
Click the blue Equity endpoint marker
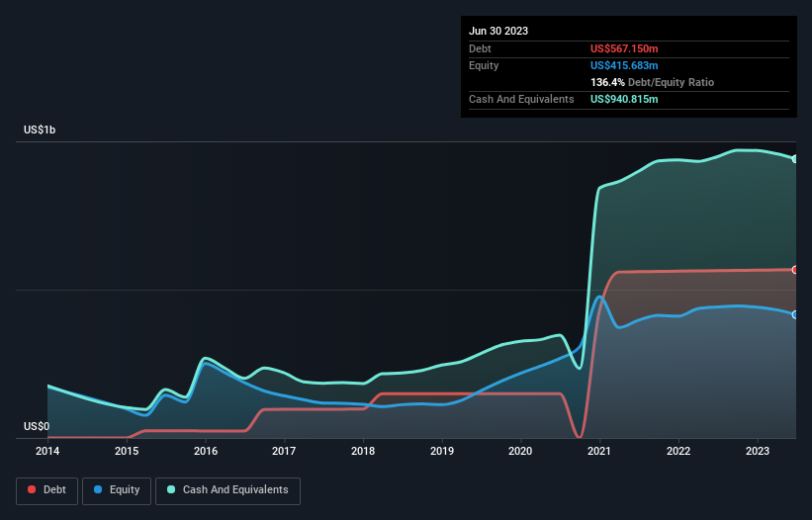coord(795,314)
